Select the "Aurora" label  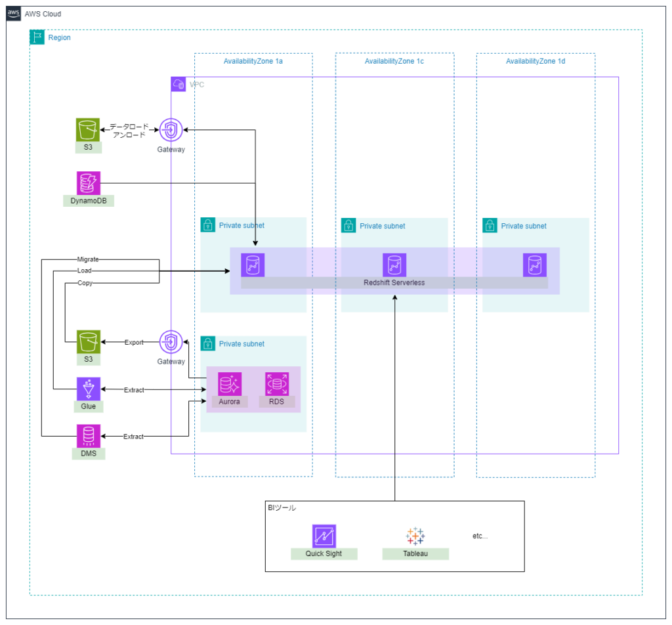[x=229, y=402]
